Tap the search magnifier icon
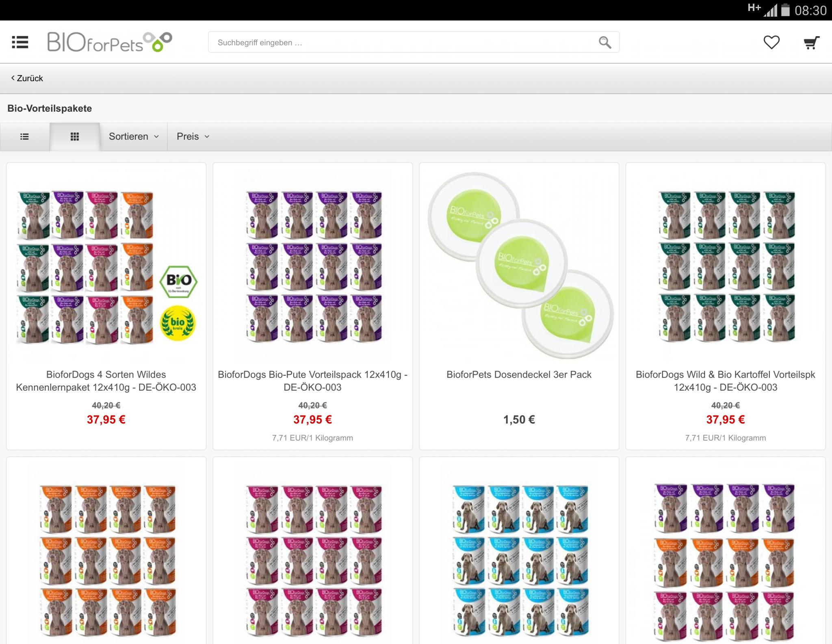Viewport: 832px width, 644px height. 604,42
